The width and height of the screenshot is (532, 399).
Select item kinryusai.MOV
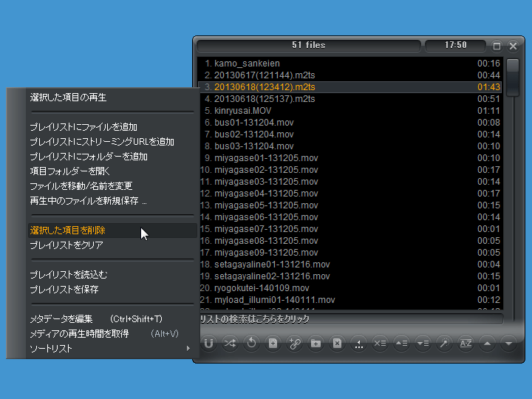[350, 111]
